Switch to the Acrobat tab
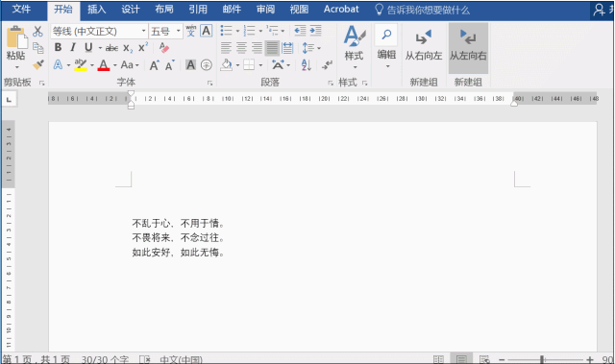This screenshot has width=615, height=364. 341,10
